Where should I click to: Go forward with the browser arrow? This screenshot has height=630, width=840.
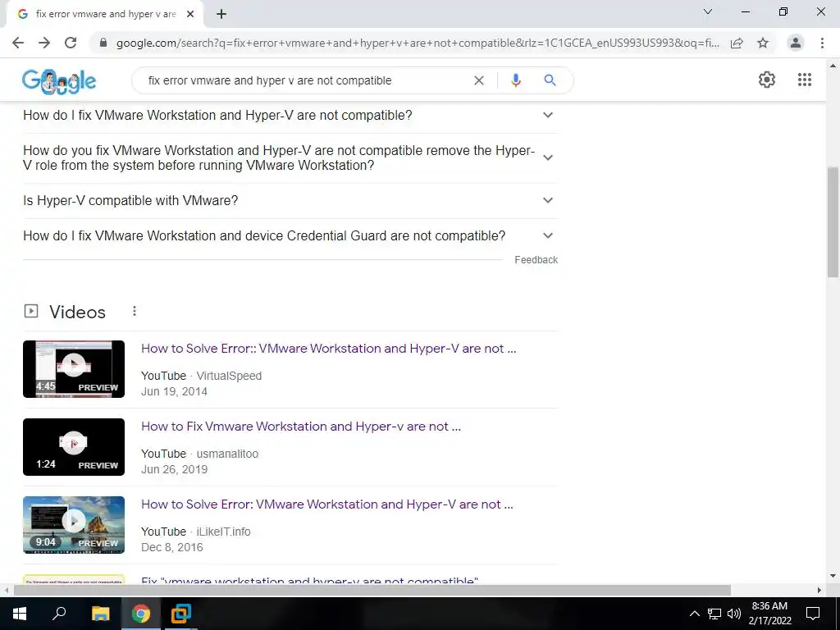(x=44, y=43)
